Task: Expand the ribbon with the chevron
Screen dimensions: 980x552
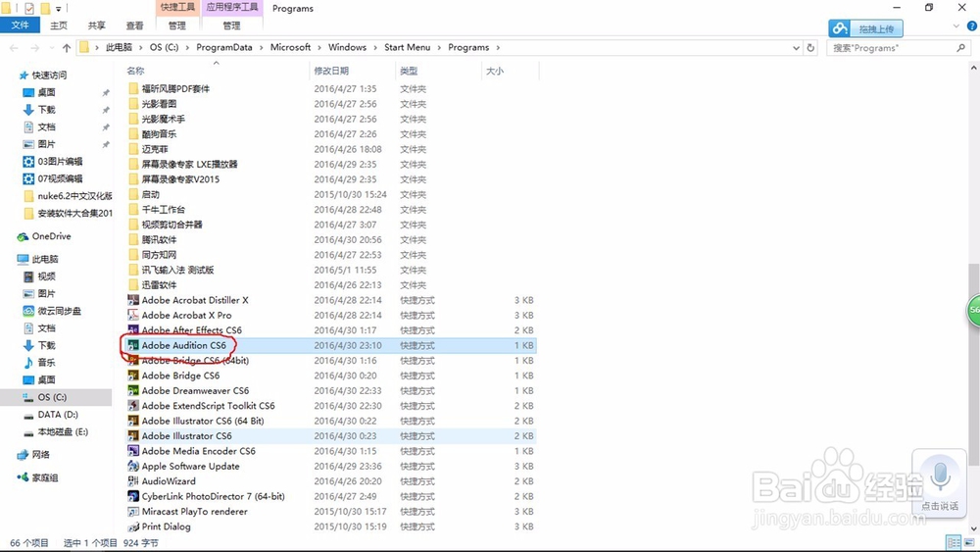Action: (955, 25)
